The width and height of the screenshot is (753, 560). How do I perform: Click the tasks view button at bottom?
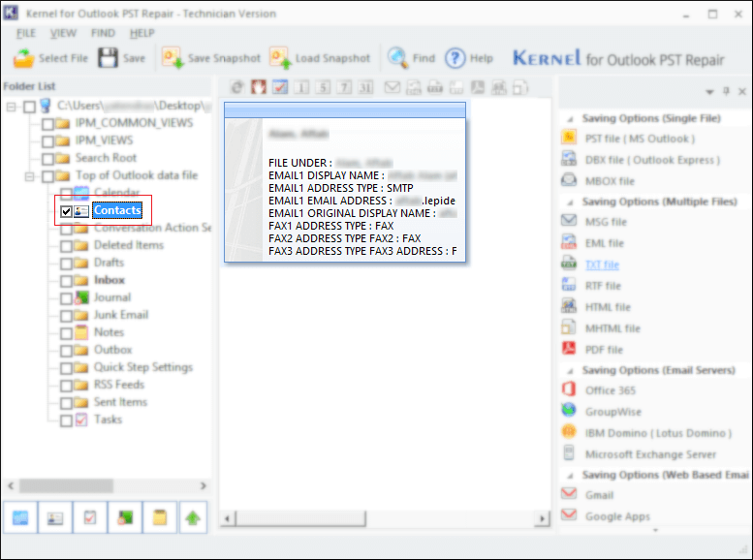point(90,517)
